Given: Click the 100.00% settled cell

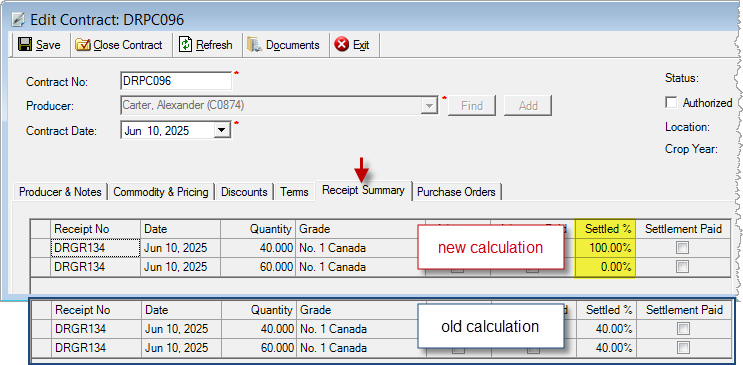Looking at the screenshot, I should 605,248.
